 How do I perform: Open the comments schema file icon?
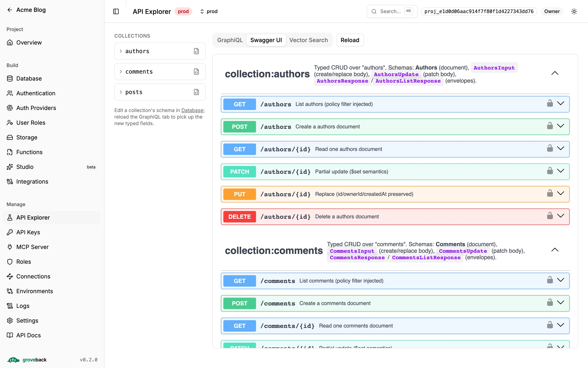pos(196,72)
